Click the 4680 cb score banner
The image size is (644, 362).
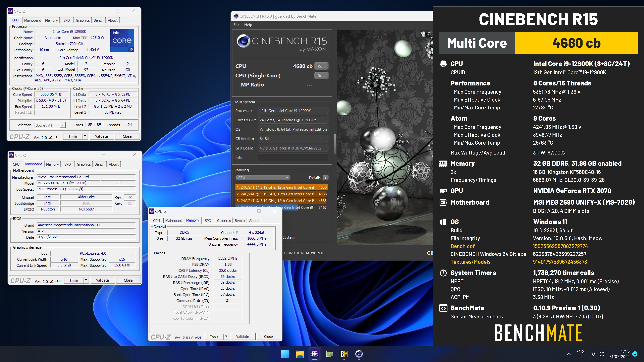coord(577,43)
